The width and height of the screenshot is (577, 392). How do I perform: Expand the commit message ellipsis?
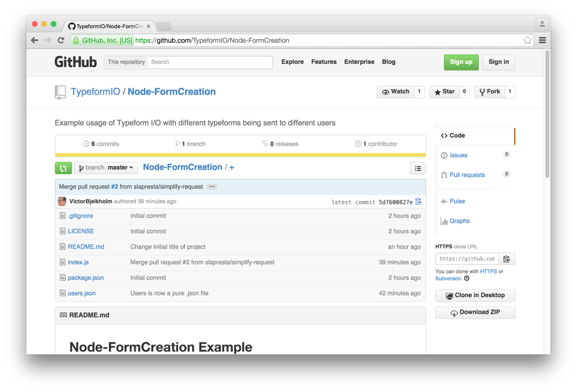pyautogui.click(x=212, y=186)
